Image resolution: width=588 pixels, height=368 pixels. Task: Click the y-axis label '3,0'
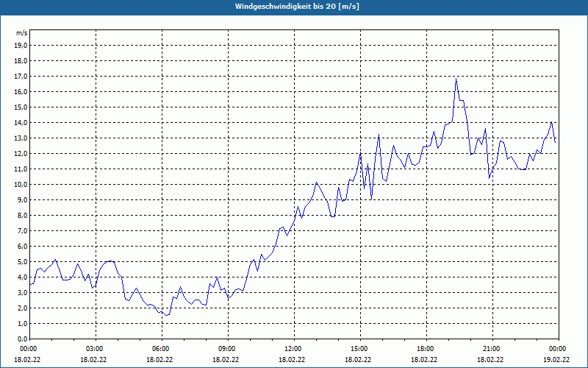point(22,292)
